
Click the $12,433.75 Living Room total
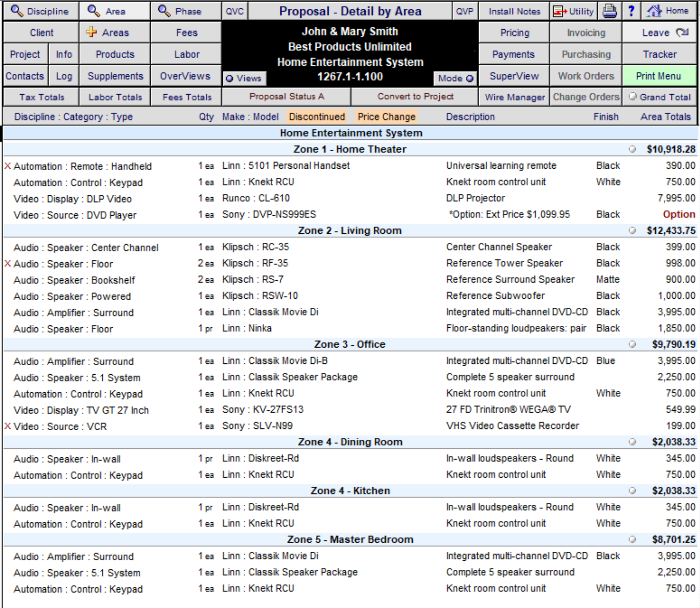click(671, 230)
